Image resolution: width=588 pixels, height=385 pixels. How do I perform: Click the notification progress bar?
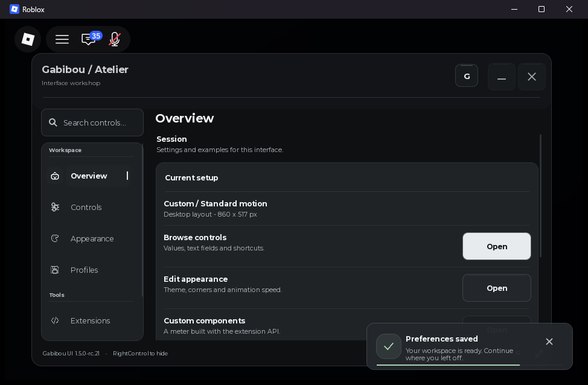470,364
